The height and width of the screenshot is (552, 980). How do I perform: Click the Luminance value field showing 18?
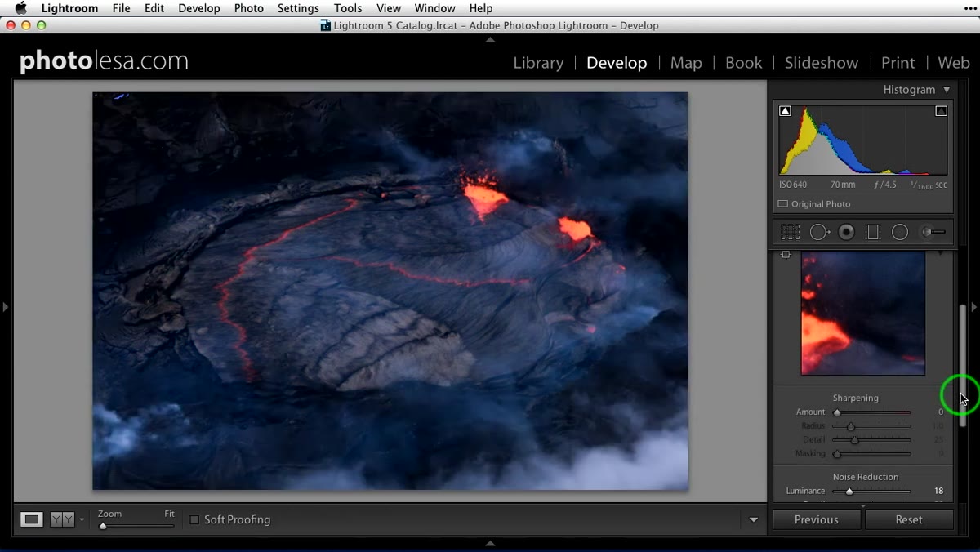(x=938, y=491)
